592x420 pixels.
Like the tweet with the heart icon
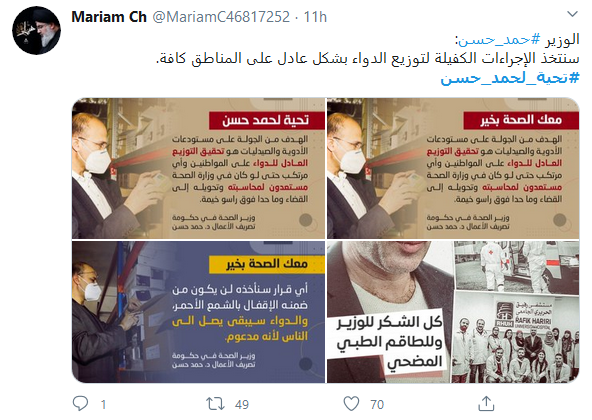[351, 404]
